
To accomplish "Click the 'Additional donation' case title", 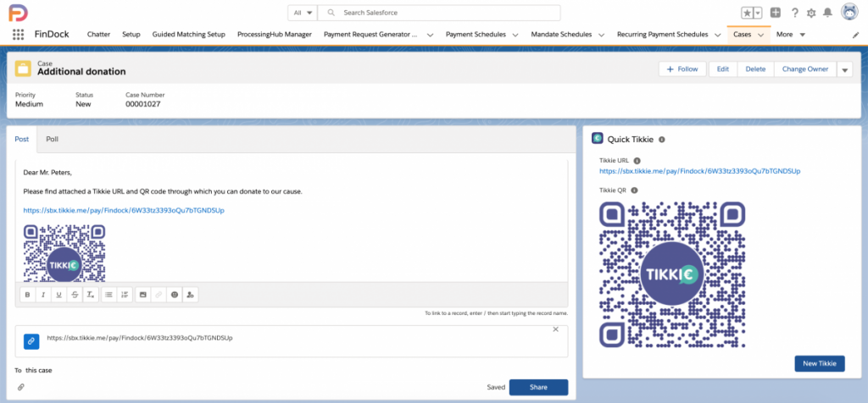I will click(x=81, y=72).
